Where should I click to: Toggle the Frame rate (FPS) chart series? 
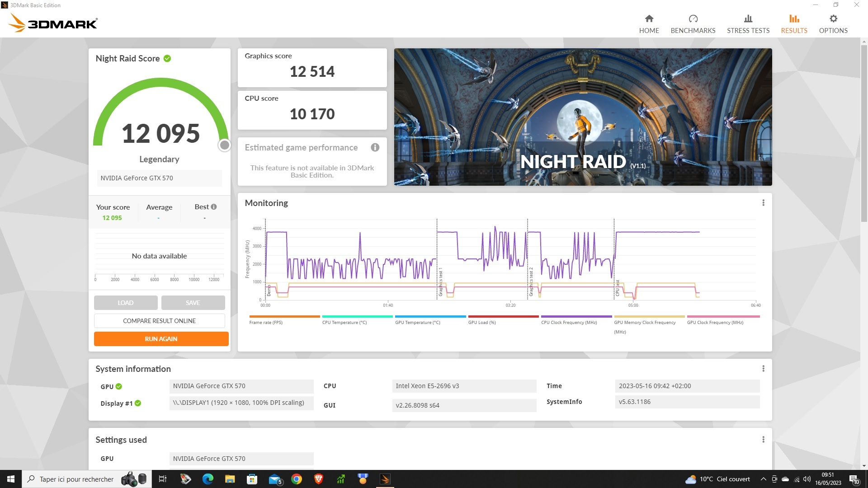click(266, 323)
